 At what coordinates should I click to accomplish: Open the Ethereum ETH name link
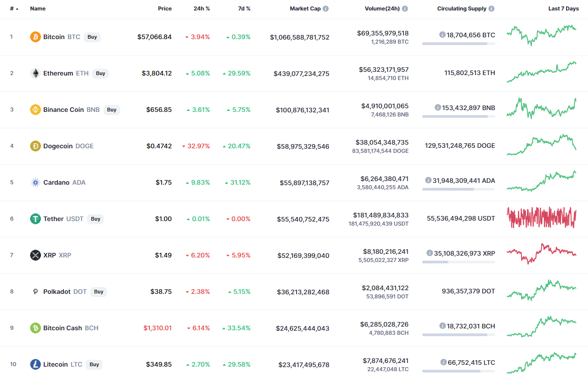(66, 73)
